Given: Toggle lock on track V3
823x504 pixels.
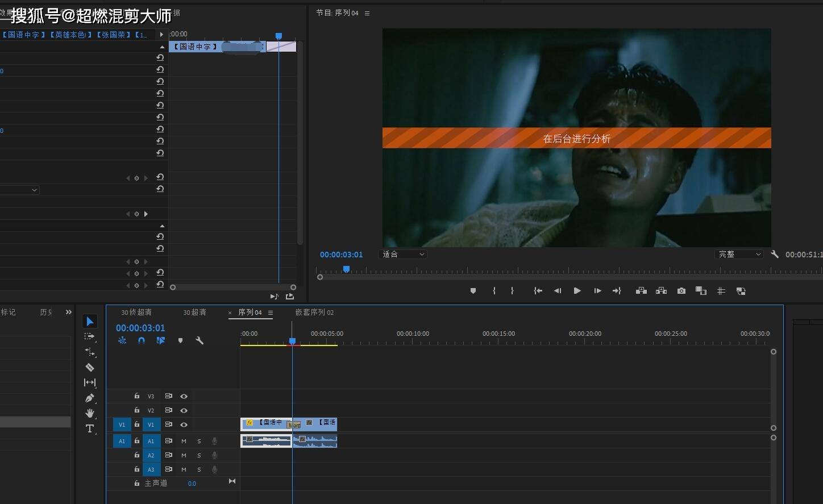Looking at the screenshot, I should [x=137, y=396].
